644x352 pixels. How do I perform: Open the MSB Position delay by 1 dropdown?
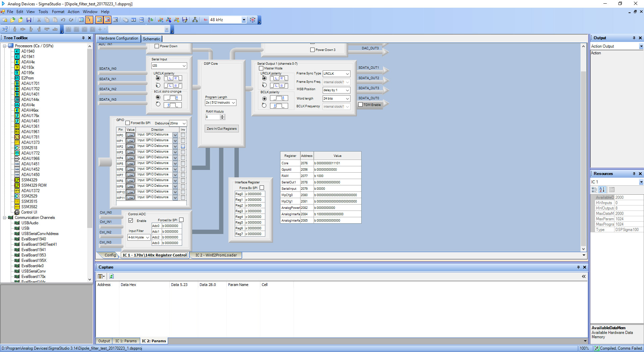pyautogui.click(x=336, y=90)
